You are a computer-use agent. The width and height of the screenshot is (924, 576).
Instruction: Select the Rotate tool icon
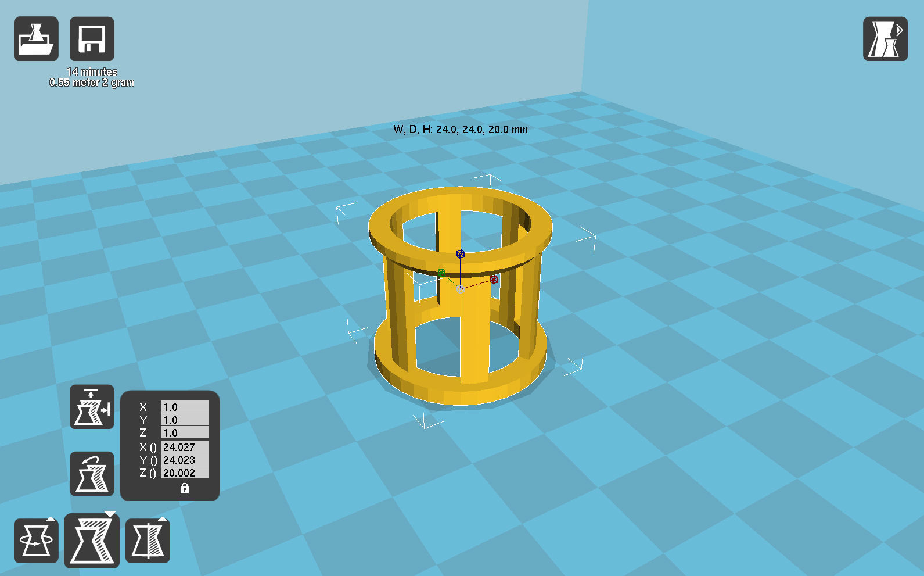click(36, 541)
